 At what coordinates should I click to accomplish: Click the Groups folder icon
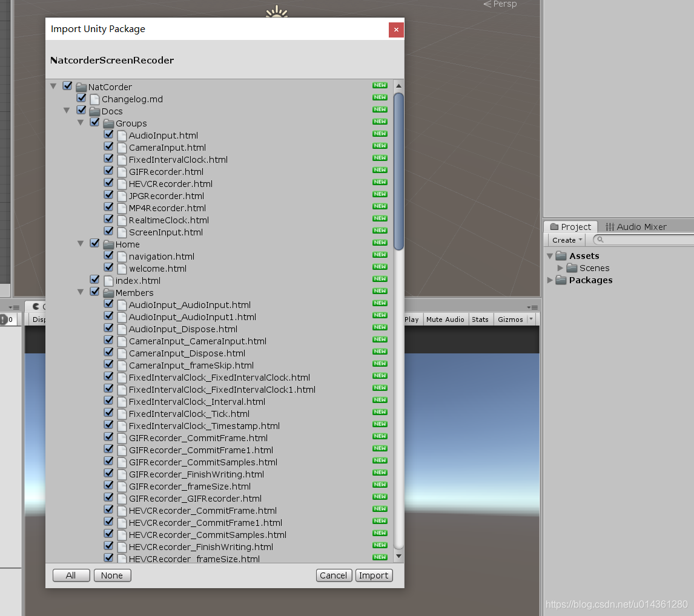coord(108,123)
